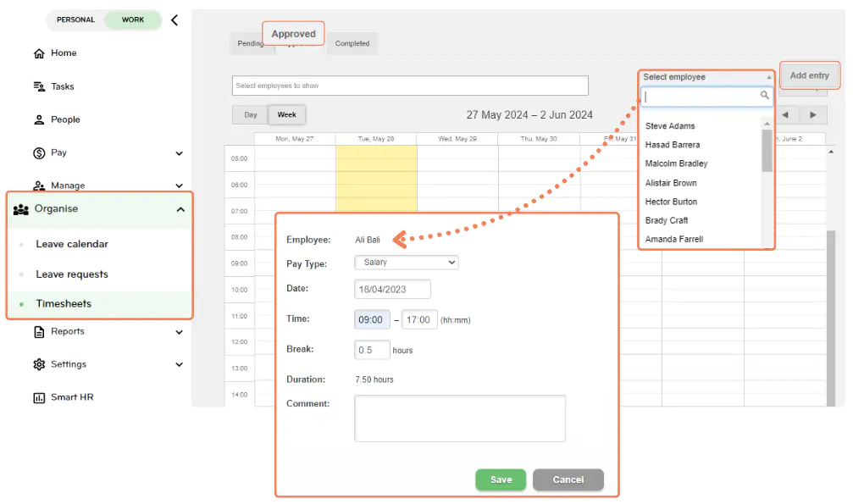
Task: Click the Home house icon
Action: (x=39, y=53)
